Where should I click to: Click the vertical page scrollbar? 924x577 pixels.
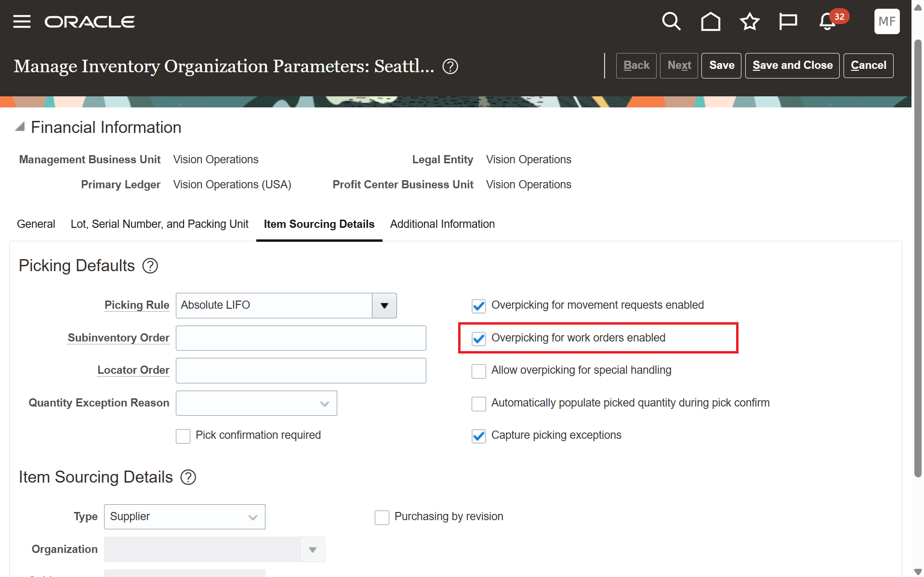pos(918,258)
